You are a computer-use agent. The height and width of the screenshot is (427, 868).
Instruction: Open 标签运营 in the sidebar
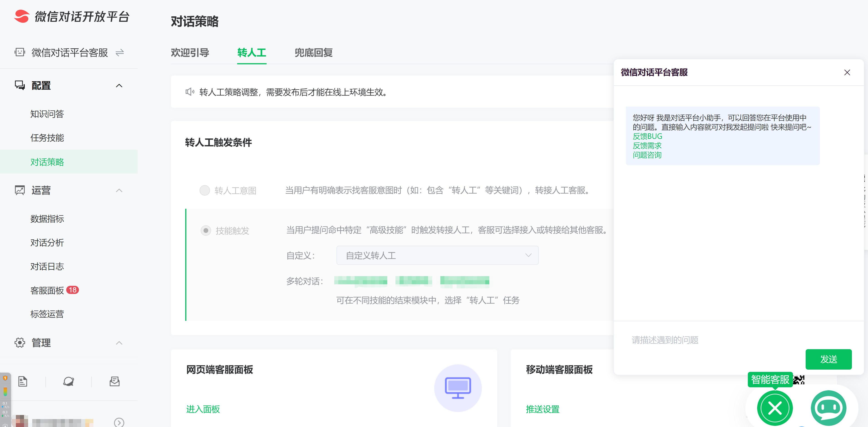tap(47, 314)
